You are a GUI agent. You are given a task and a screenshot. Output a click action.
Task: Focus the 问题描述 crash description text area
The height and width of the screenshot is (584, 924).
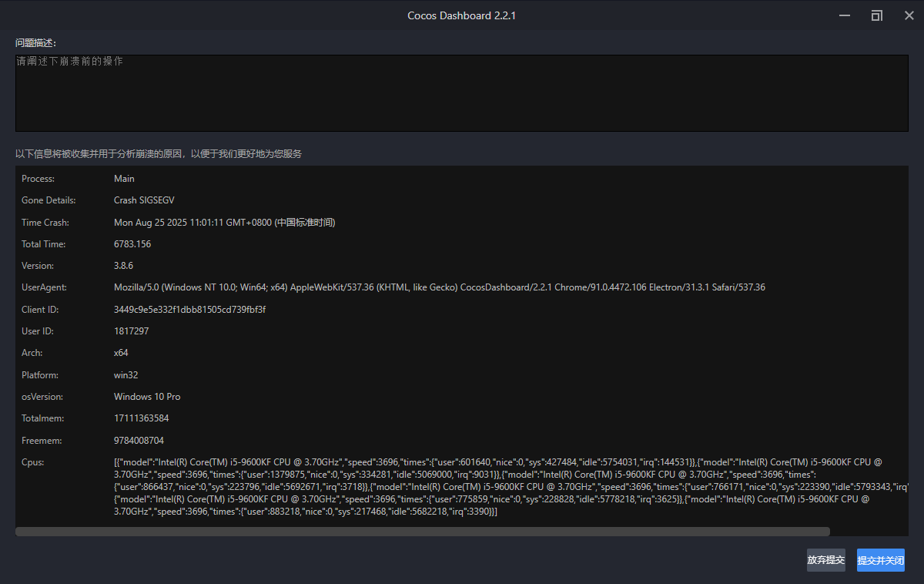tap(462, 92)
